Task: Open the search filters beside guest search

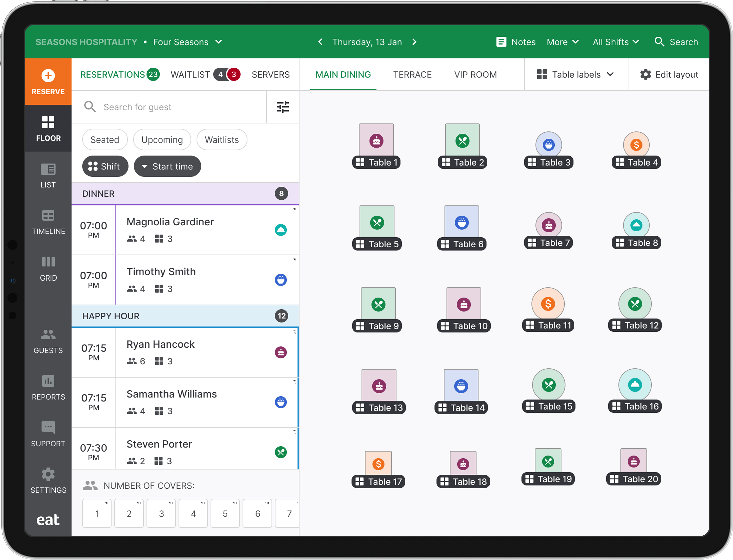Action: (x=282, y=107)
